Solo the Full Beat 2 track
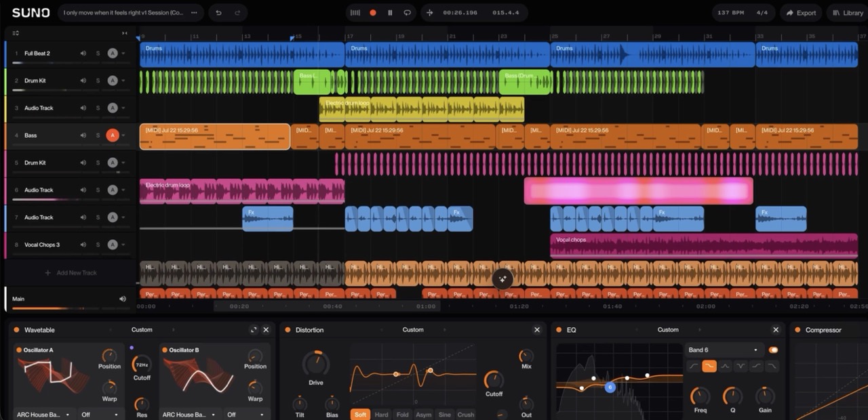This screenshot has width=868, height=420. click(x=98, y=54)
